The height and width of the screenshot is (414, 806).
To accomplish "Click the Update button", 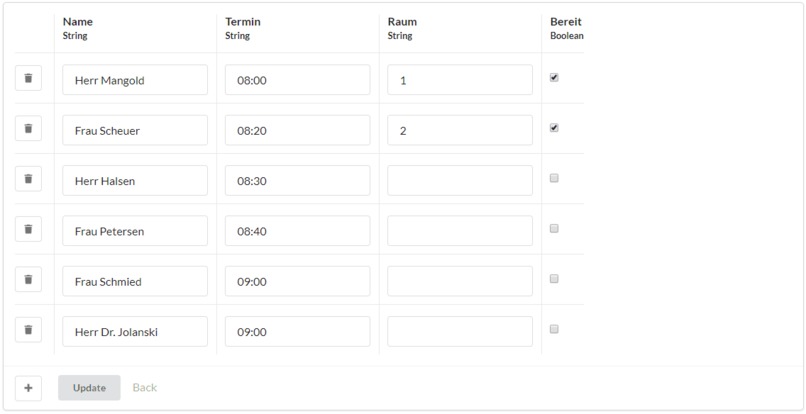I will [89, 388].
